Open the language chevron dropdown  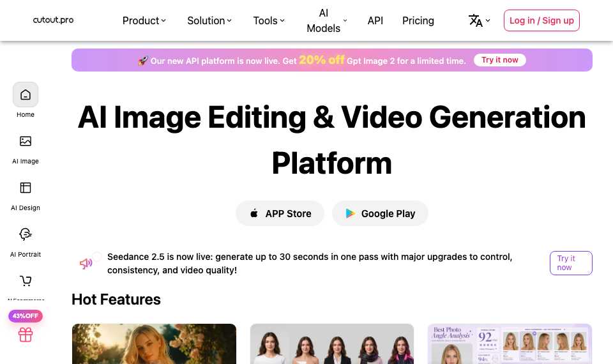(x=487, y=20)
